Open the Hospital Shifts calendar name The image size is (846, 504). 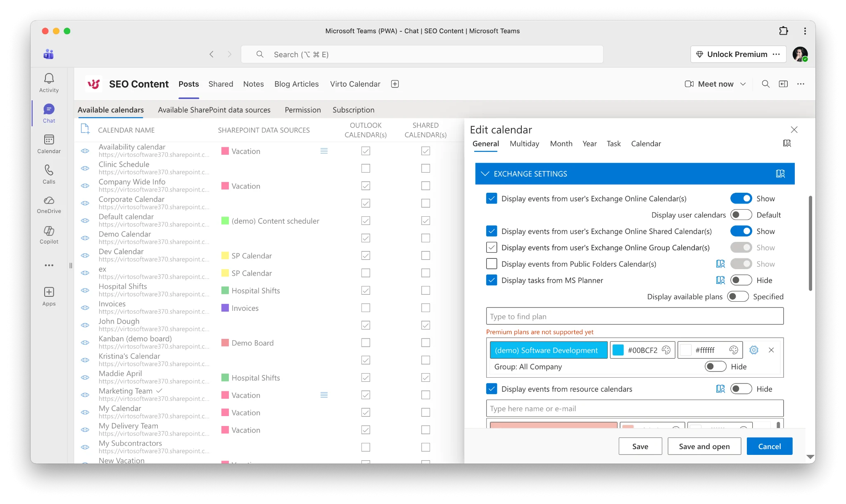pos(123,286)
